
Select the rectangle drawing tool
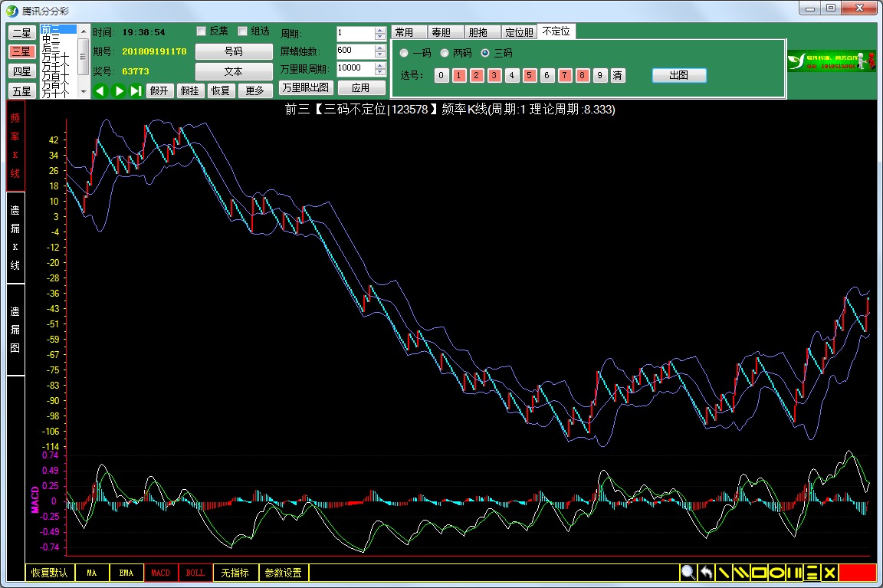coord(760,573)
